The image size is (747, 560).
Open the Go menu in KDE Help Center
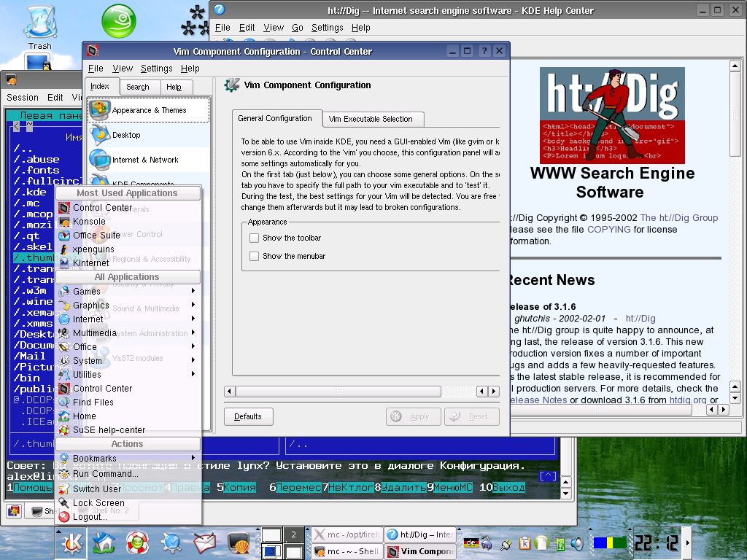pyautogui.click(x=298, y=28)
